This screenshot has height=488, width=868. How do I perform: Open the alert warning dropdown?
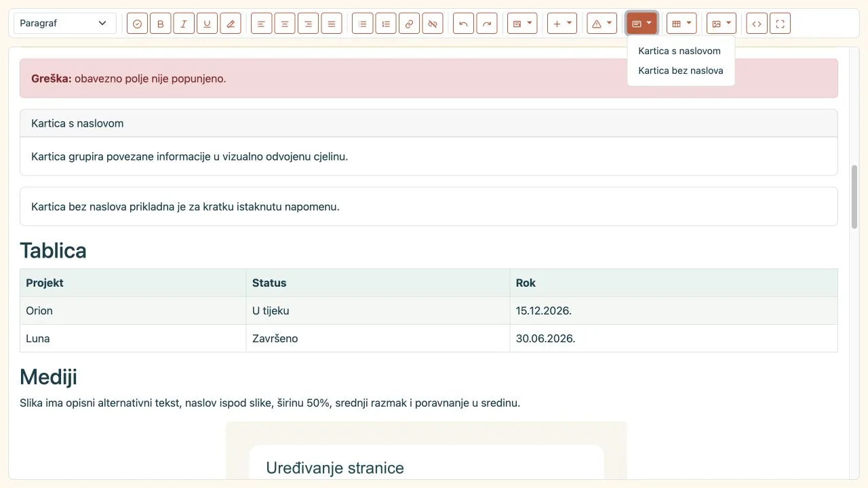602,24
